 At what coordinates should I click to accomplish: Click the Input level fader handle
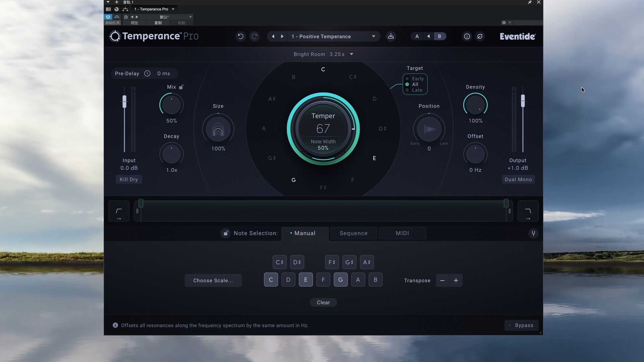tap(124, 101)
